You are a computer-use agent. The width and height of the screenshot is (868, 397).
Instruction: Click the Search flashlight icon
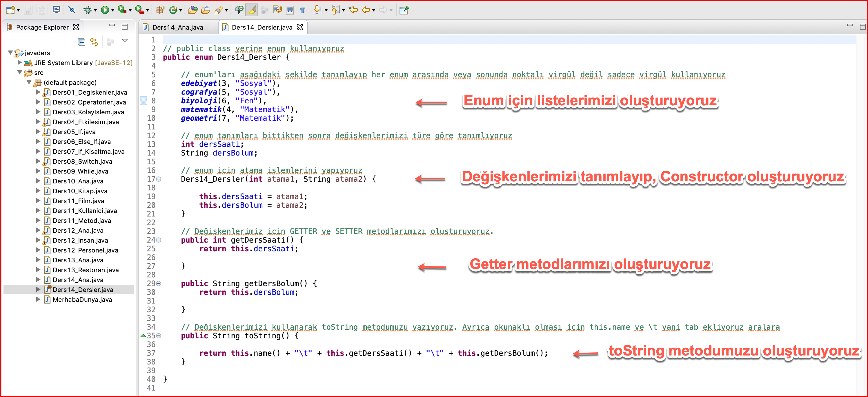point(219,10)
